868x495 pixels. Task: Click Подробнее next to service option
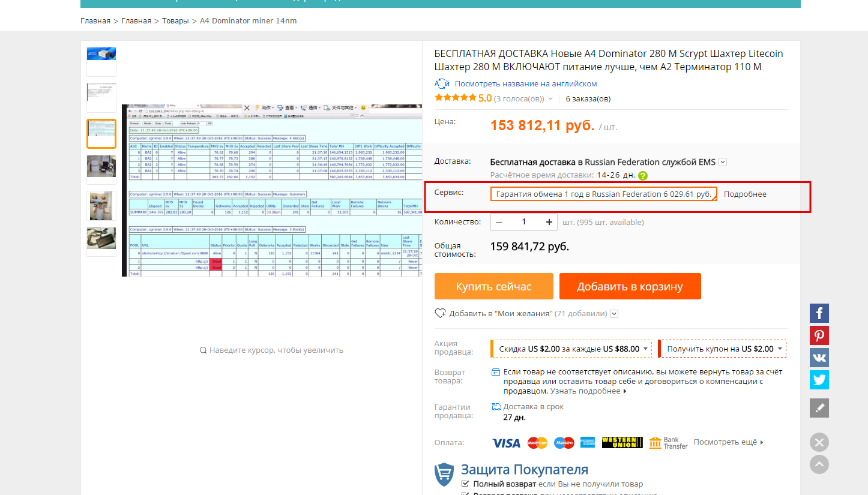[x=745, y=194]
